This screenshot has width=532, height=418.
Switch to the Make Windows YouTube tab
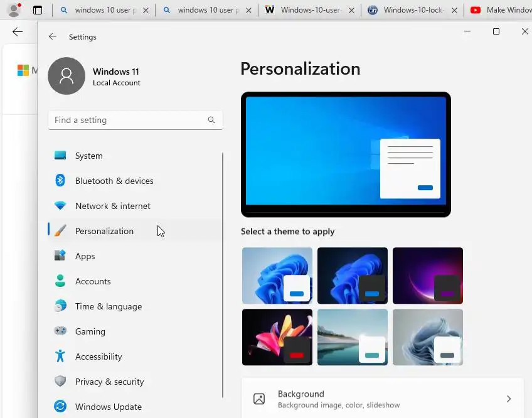point(499,10)
